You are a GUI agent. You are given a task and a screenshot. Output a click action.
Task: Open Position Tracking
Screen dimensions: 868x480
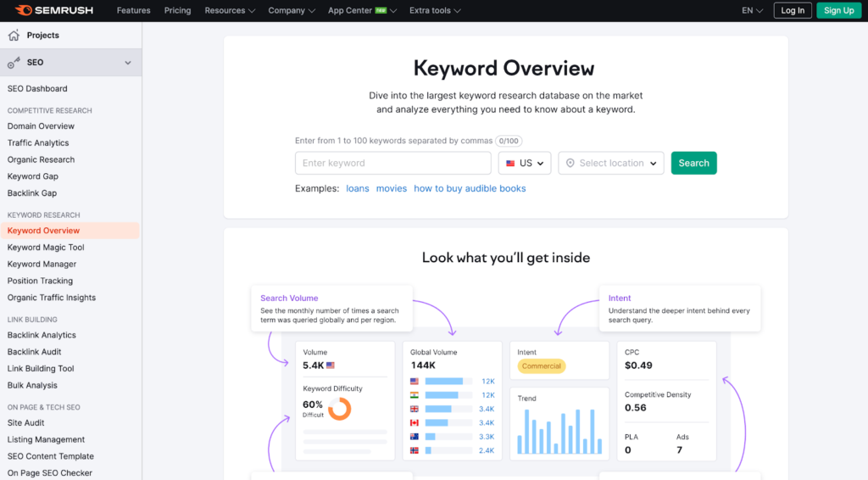point(40,281)
